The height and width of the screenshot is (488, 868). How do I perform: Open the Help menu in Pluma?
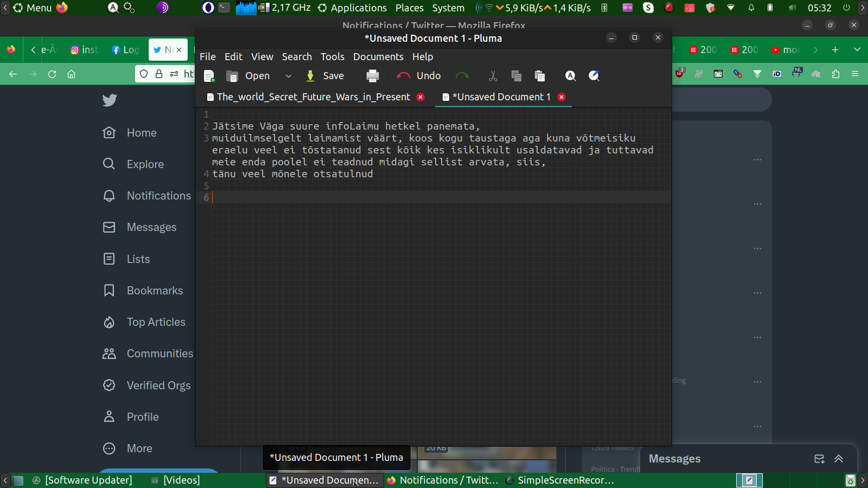tap(423, 57)
